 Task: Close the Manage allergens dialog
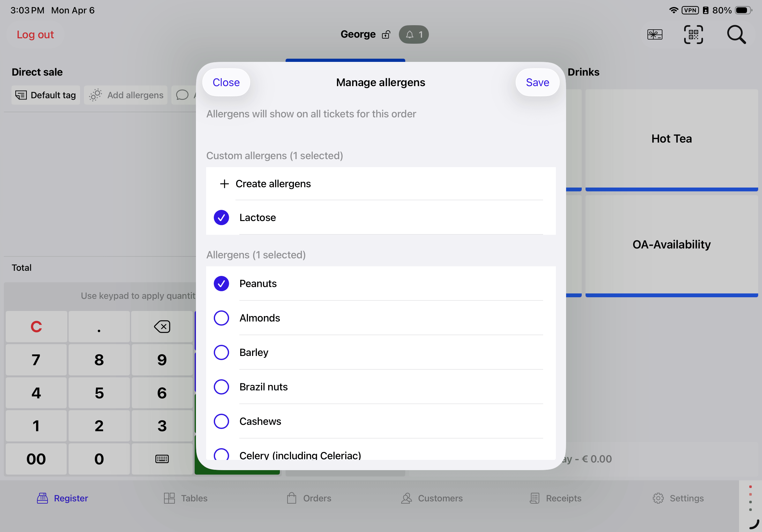click(x=226, y=82)
